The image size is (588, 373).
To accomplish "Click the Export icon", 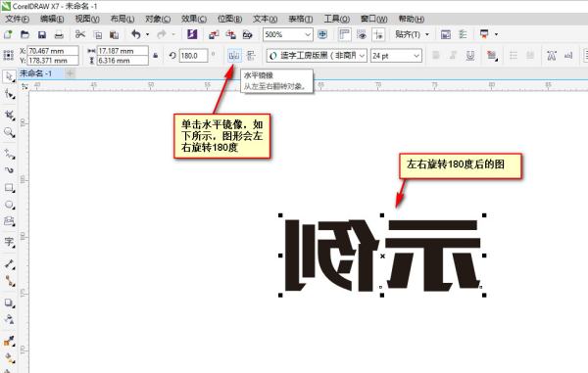I will pyautogui.click(x=230, y=35).
